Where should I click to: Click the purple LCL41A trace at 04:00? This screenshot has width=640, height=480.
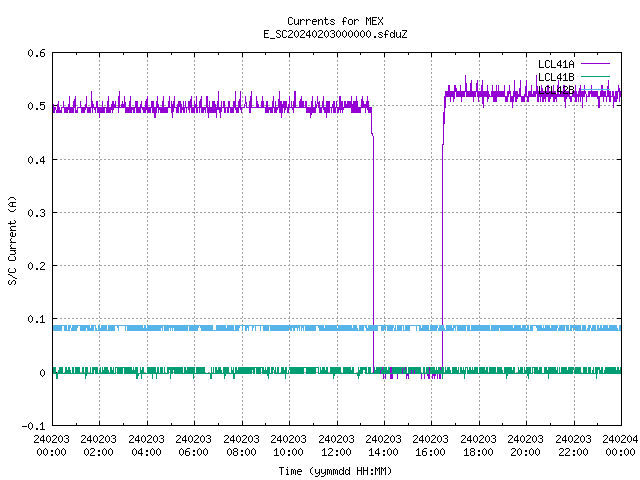point(147,108)
